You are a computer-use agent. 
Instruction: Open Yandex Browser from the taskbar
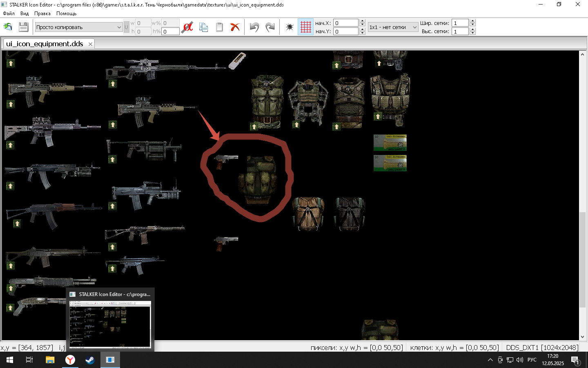pyautogui.click(x=70, y=360)
